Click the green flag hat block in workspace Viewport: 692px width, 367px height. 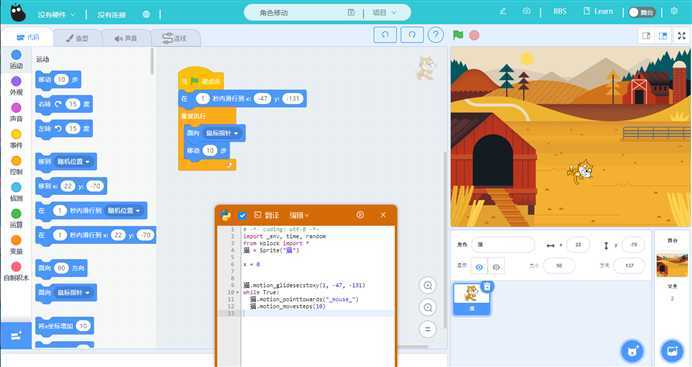point(201,79)
